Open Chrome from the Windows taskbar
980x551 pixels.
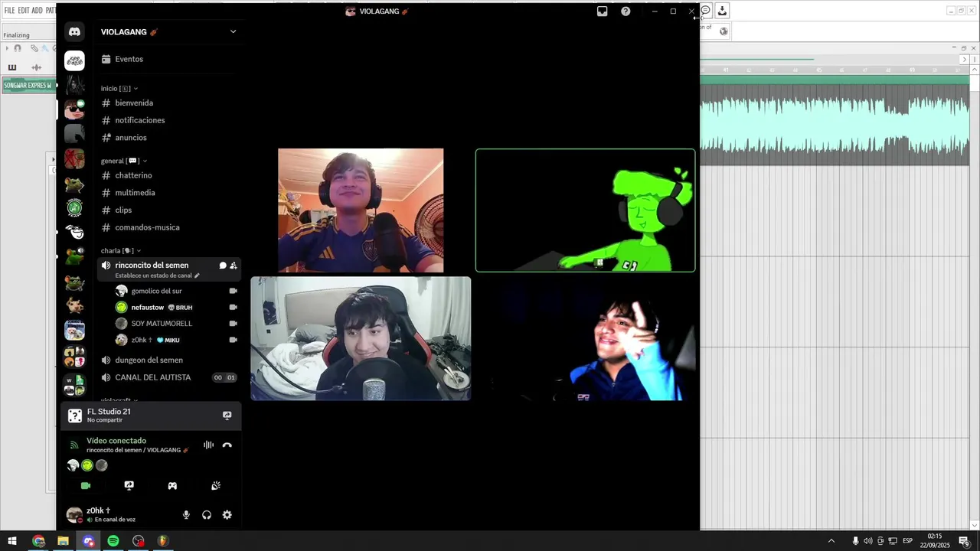click(38, 541)
